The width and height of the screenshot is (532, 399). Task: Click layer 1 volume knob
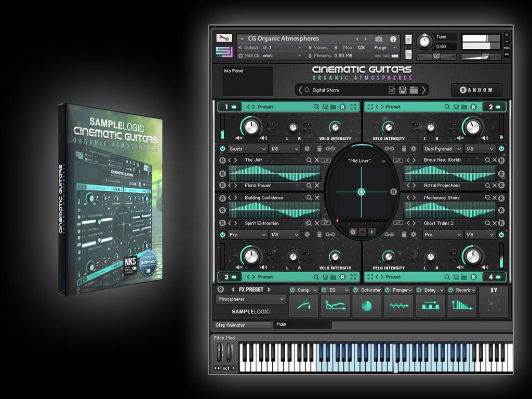tap(251, 127)
